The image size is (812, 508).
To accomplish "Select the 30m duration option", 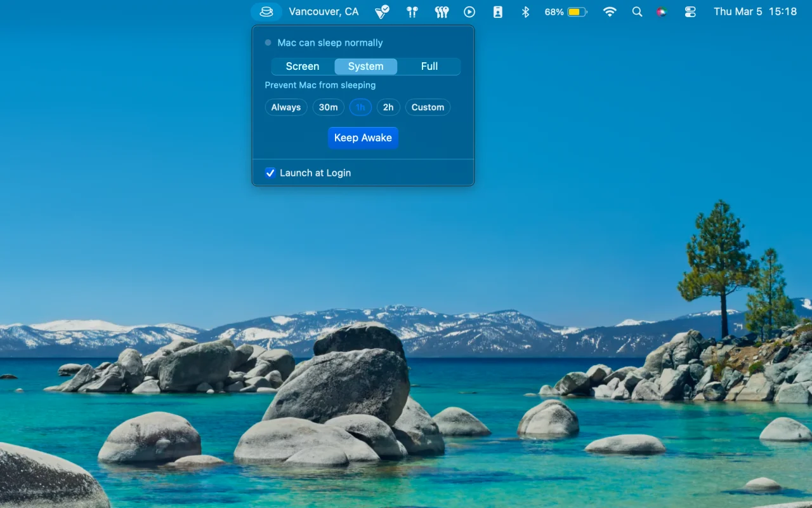I will tap(328, 107).
